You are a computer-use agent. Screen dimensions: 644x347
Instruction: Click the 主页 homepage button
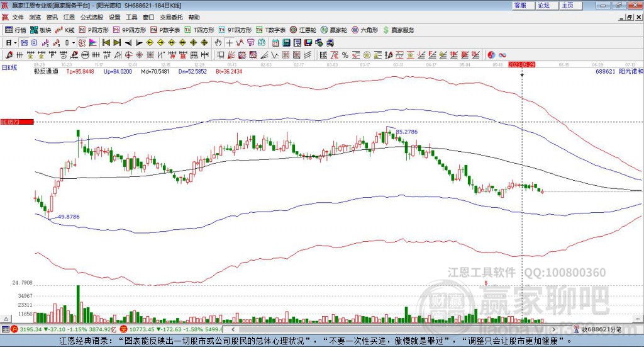(x=571, y=5)
